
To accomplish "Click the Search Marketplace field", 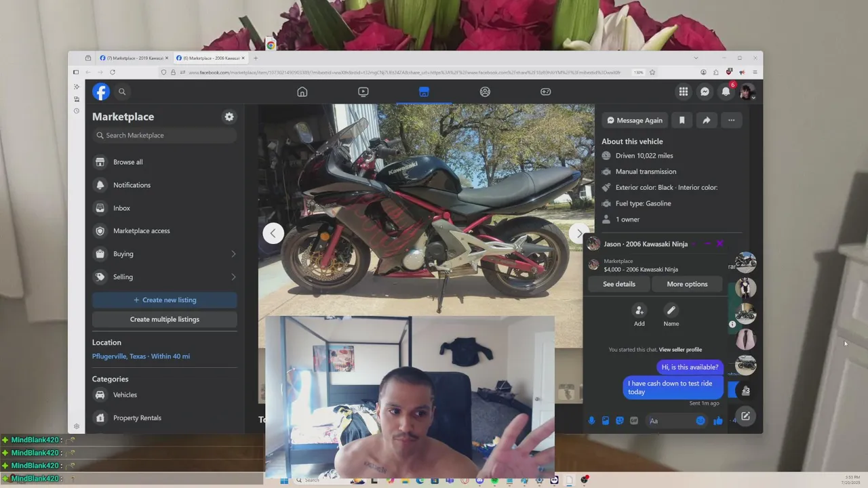I will (x=165, y=135).
